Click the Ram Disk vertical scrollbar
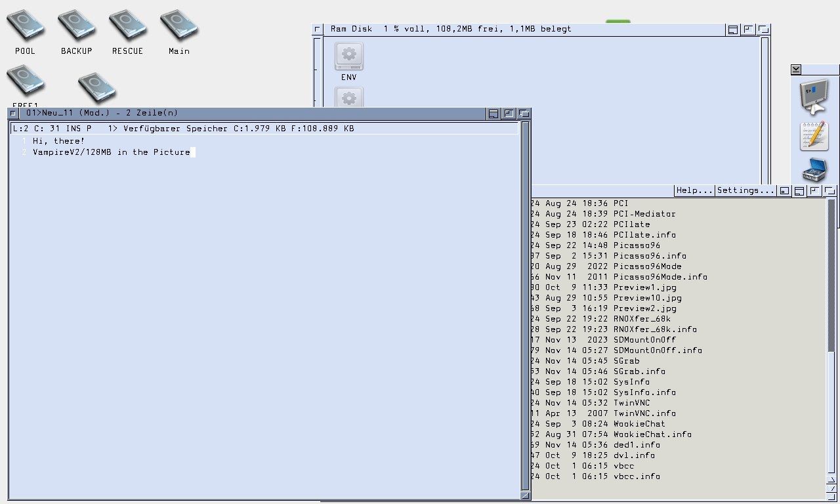 [x=765, y=105]
